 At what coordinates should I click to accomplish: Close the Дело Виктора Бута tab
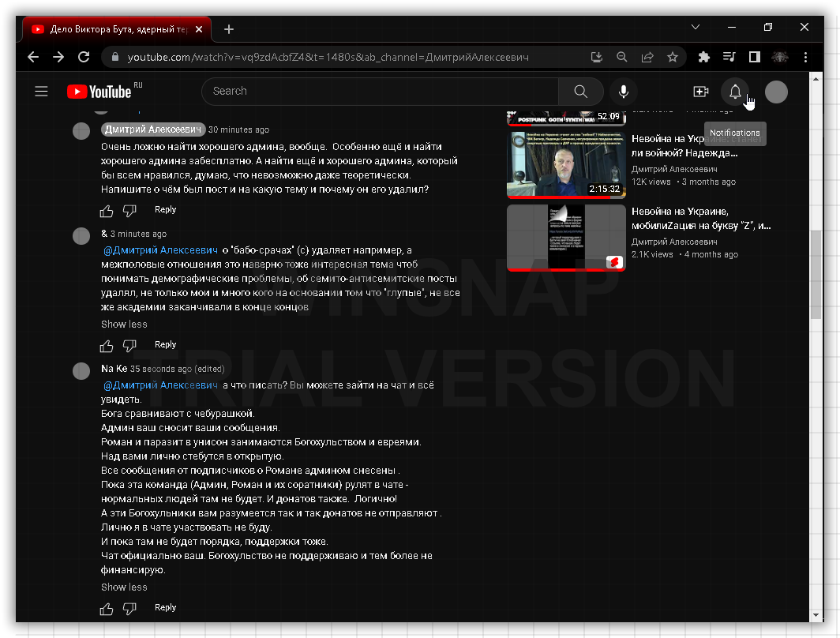point(199,29)
